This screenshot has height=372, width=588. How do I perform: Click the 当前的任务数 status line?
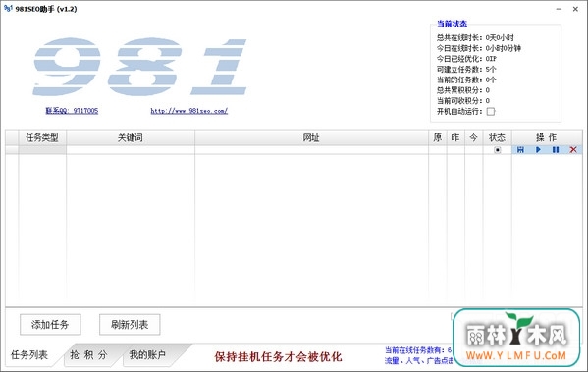(x=466, y=80)
